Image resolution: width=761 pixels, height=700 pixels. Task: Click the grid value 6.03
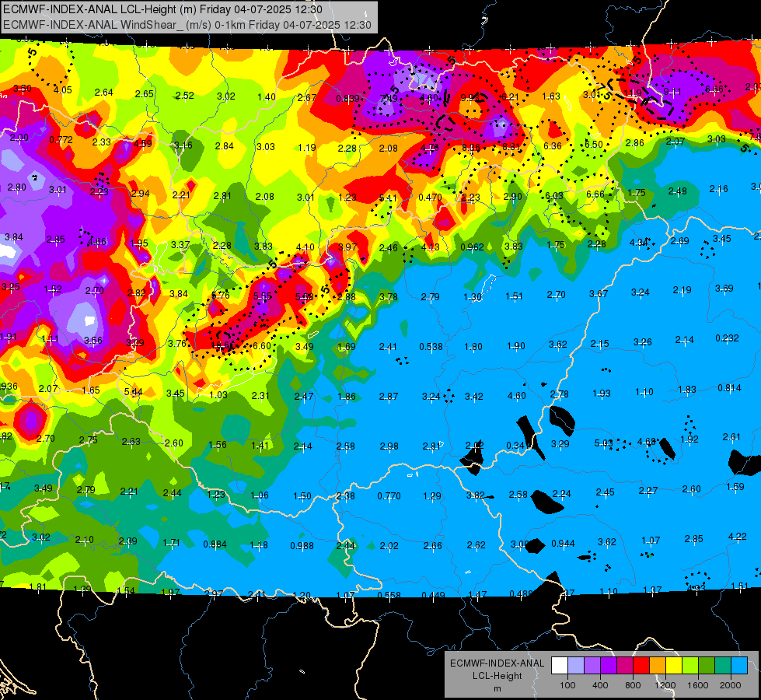(x=554, y=195)
